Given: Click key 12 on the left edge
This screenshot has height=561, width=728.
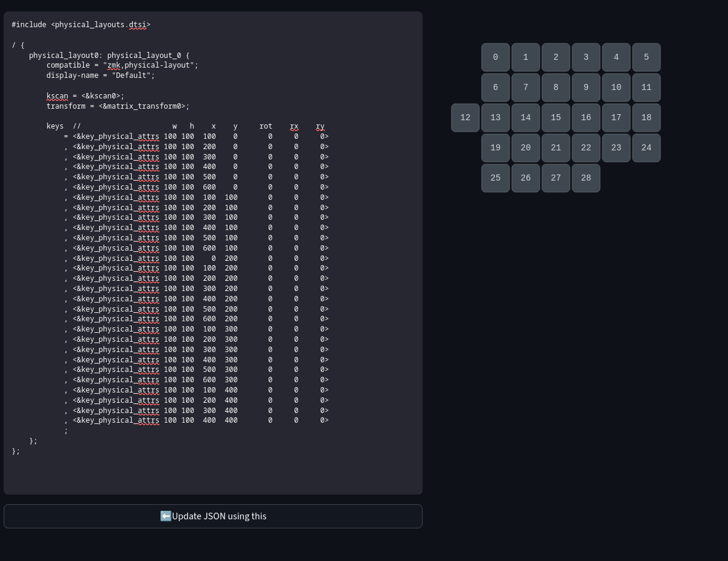Looking at the screenshot, I should tap(465, 118).
